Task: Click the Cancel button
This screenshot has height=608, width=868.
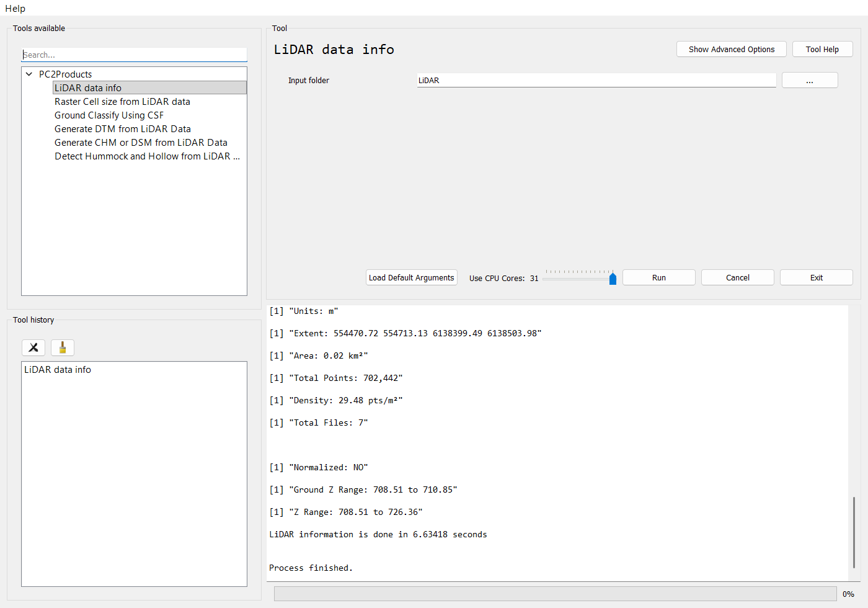Action: click(x=738, y=277)
